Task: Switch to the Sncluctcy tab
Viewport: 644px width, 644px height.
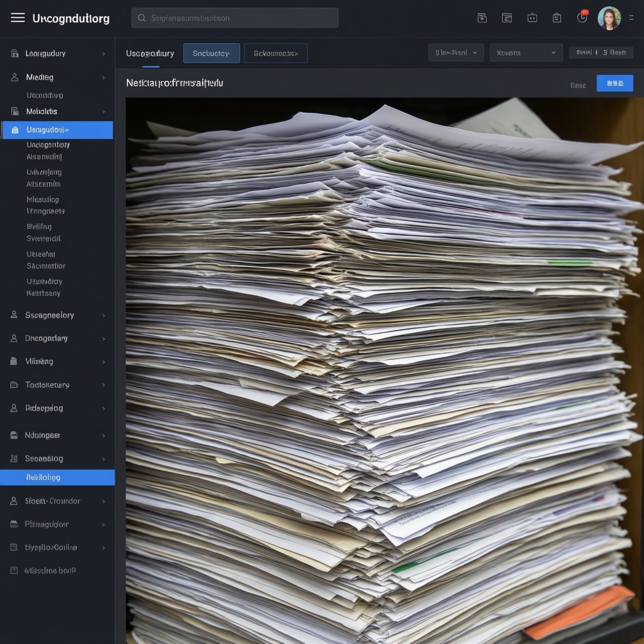Action: tap(211, 53)
